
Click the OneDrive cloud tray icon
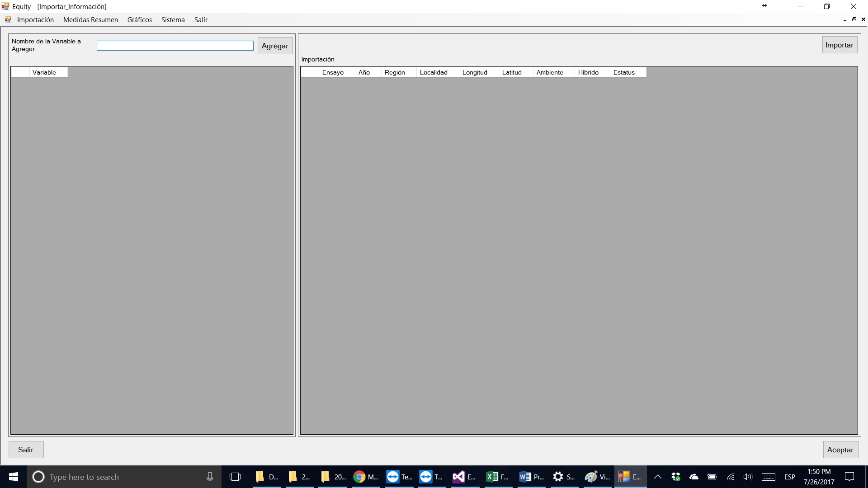(694, 477)
